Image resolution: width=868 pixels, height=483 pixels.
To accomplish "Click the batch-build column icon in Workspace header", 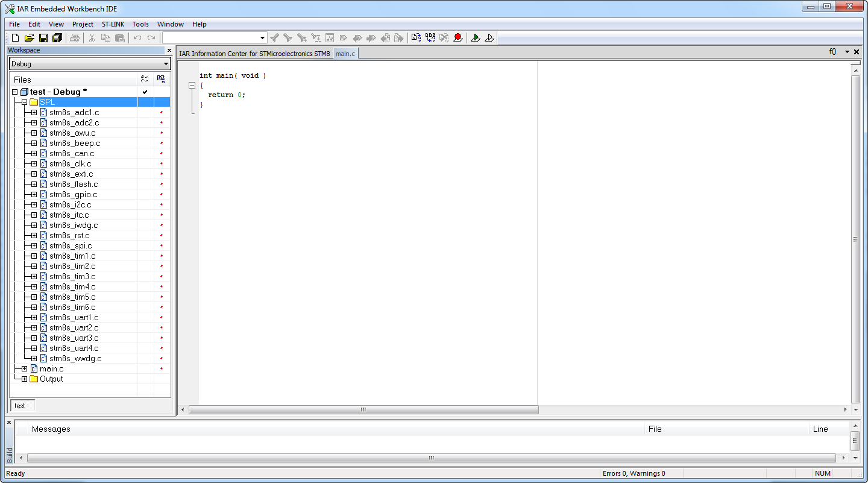I will click(161, 79).
